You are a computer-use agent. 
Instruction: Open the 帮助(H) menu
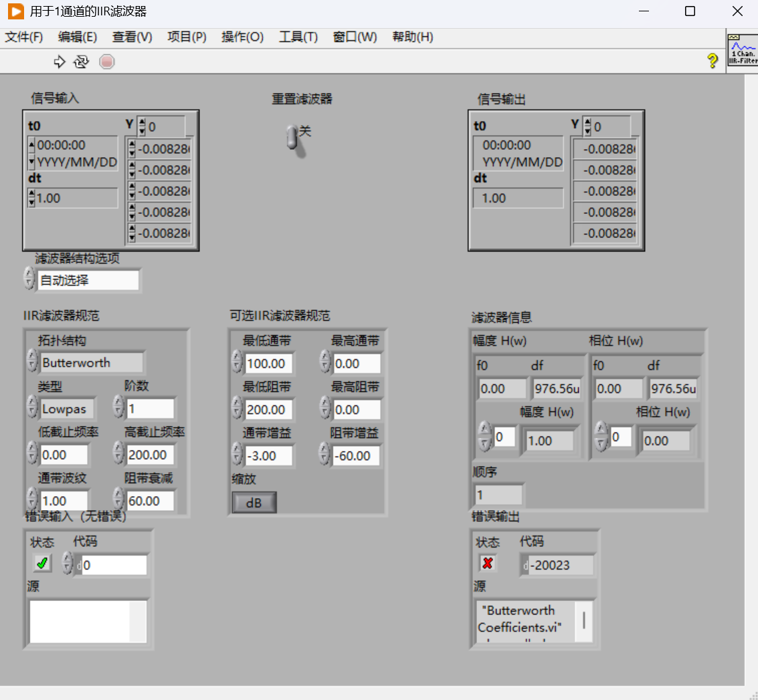[x=412, y=37]
